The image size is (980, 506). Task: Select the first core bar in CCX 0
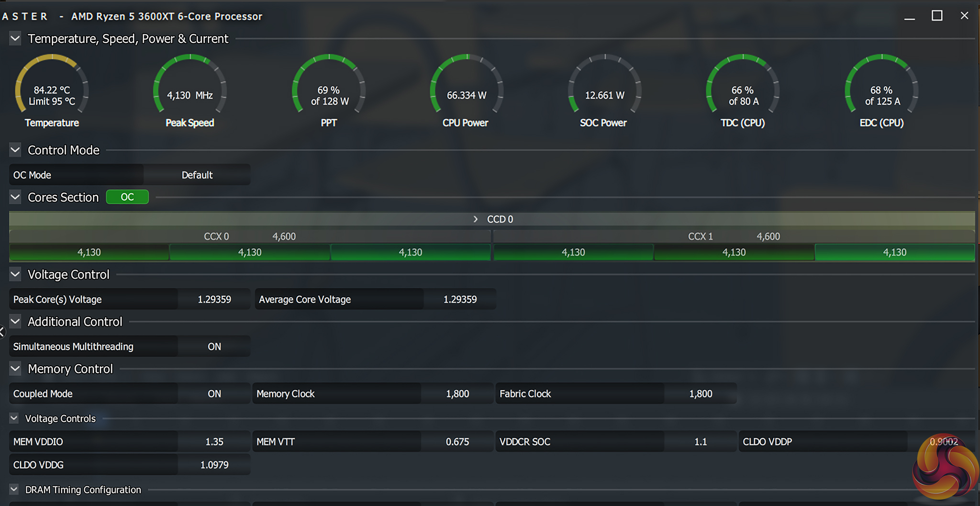click(89, 252)
